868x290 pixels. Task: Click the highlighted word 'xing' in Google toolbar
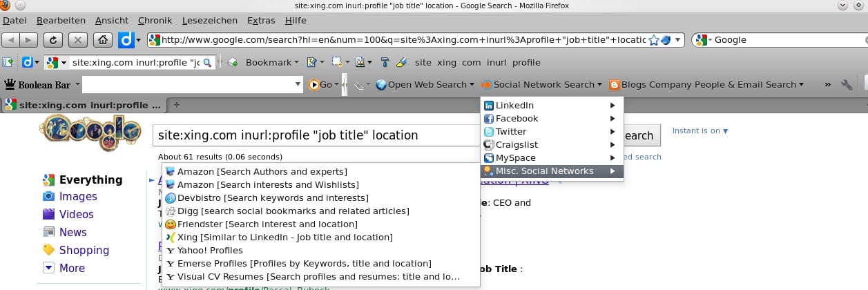(447, 62)
